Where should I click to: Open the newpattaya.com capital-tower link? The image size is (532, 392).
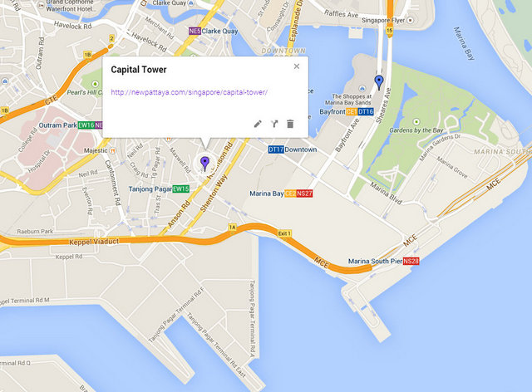(189, 92)
